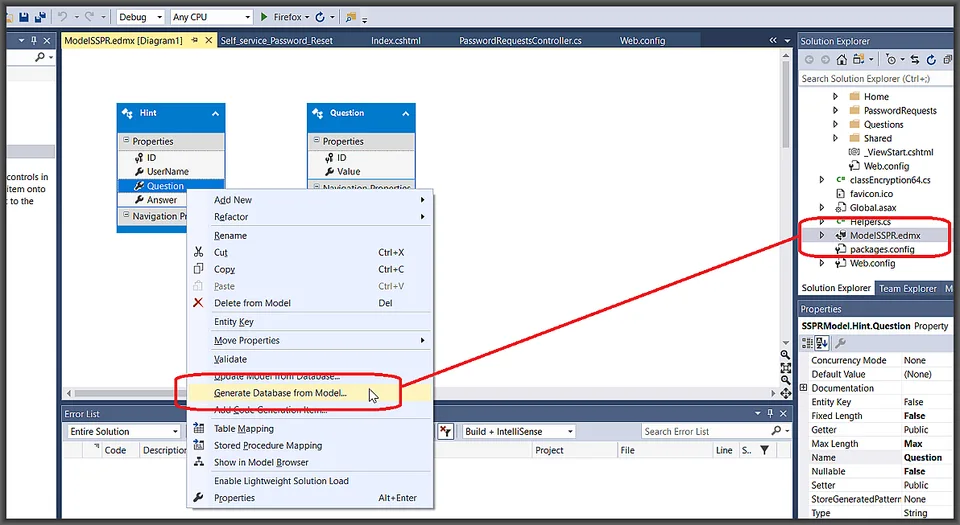Click the diagram Zoom In magnifier icon
The height and width of the screenshot is (525, 960).
pyautogui.click(x=786, y=355)
